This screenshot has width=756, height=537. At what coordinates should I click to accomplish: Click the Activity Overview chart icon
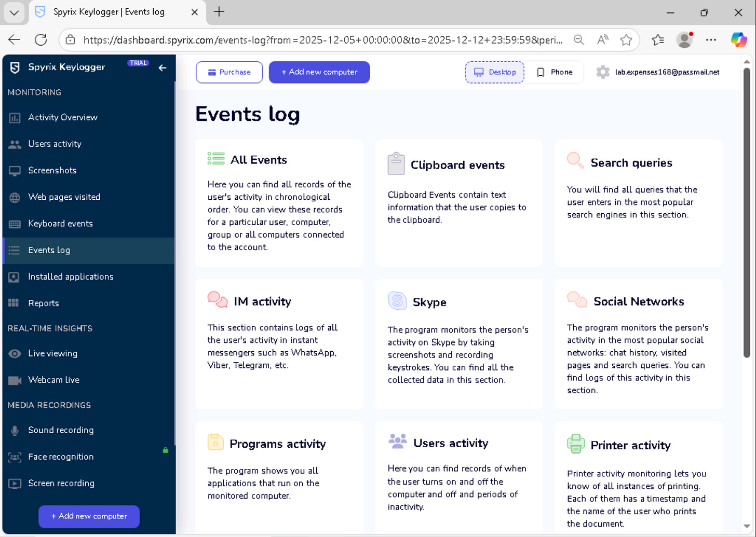[x=15, y=118]
